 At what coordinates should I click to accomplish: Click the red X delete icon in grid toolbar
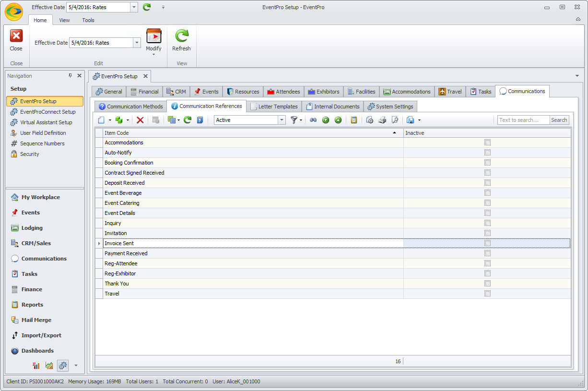140,120
